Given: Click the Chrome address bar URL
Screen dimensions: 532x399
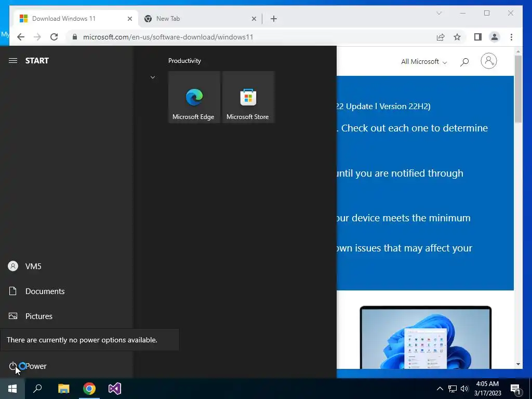Looking at the screenshot, I should pyautogui.click(x=168, y=37).
